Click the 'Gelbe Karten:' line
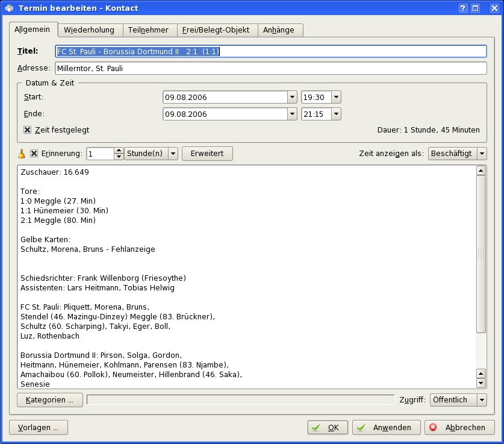 45,240
